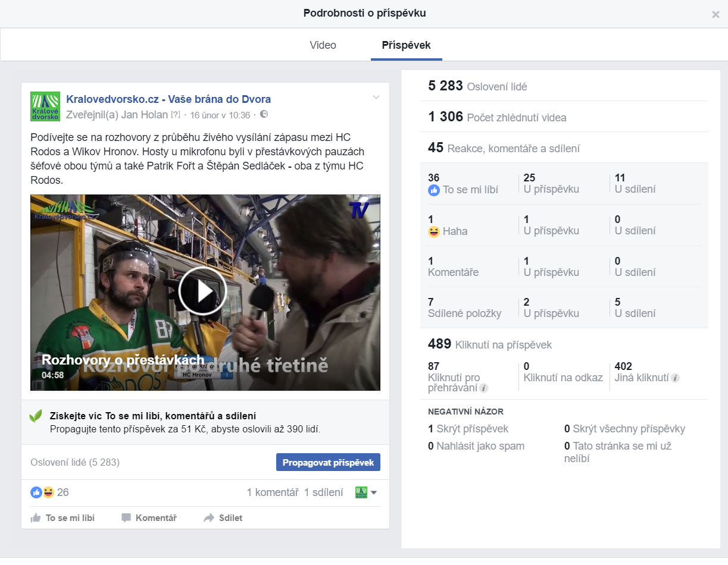Viewport: 728px width, 565px height.
Task: Click the like reaction icon above 26
Action: (x=36, y=492)
